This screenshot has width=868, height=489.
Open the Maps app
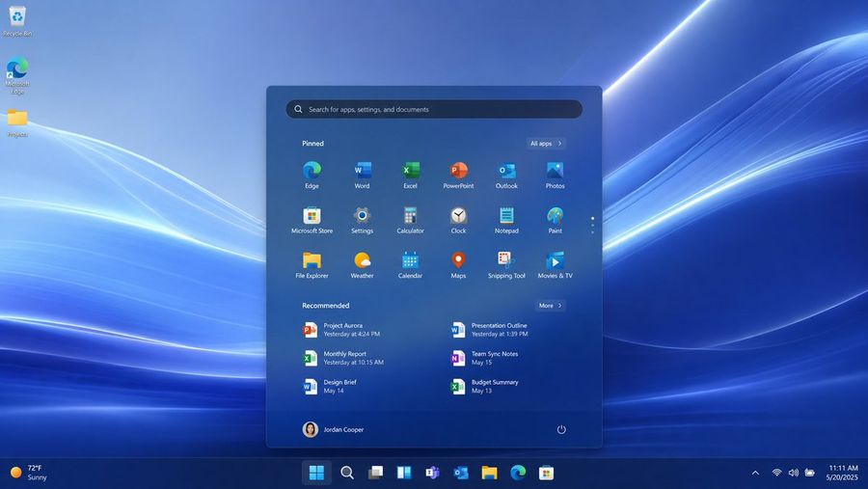pos(458,264)
